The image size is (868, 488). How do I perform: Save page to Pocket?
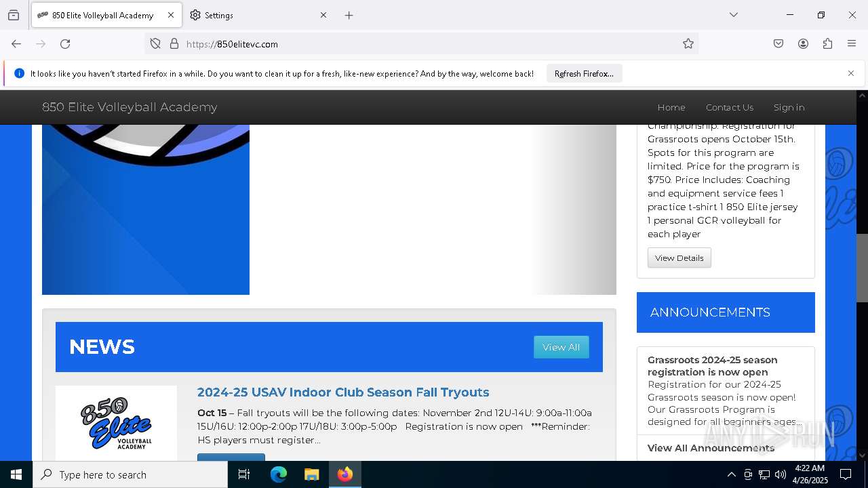pos(778,43)
